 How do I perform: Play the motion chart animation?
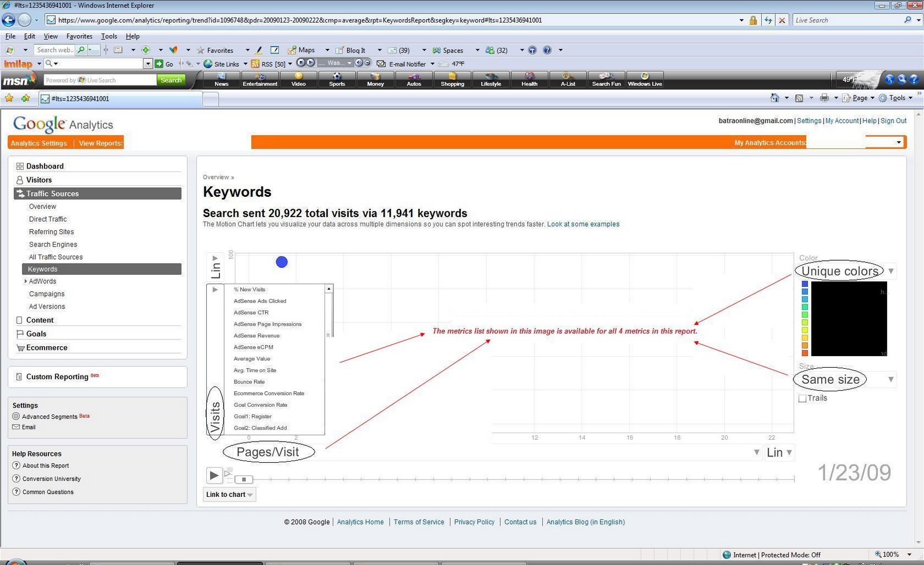click(x=214, y=476)
